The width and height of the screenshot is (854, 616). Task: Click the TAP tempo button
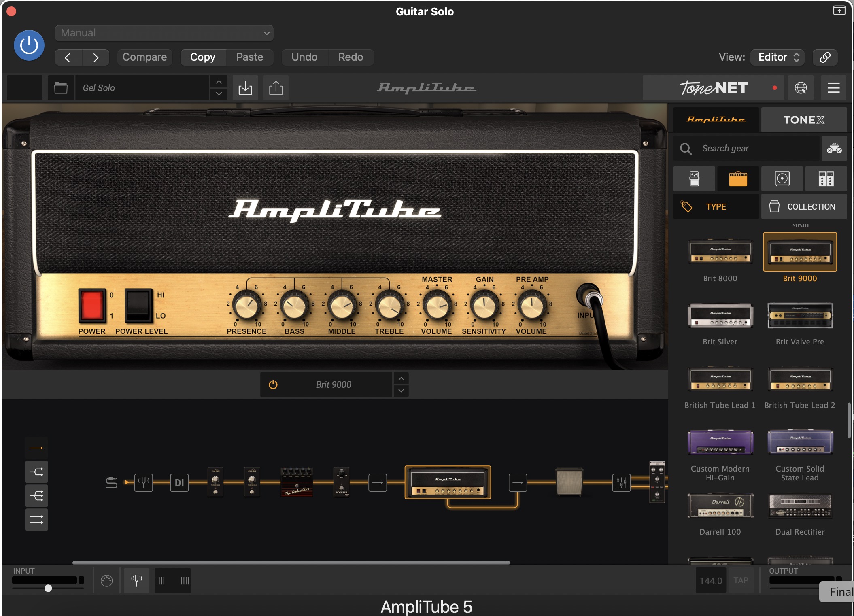point(741,580)
